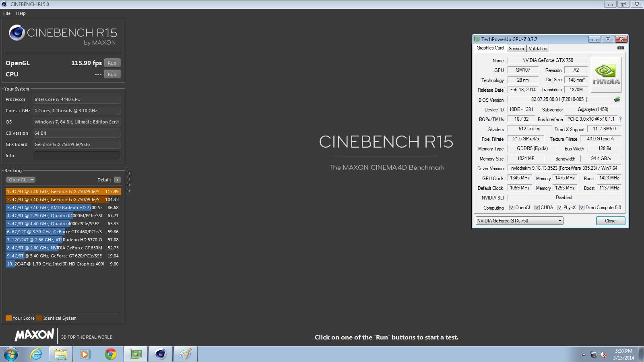Viewport: 644px width, 362px height.
Task: Open the File menu
Action: tap(7, 13)
